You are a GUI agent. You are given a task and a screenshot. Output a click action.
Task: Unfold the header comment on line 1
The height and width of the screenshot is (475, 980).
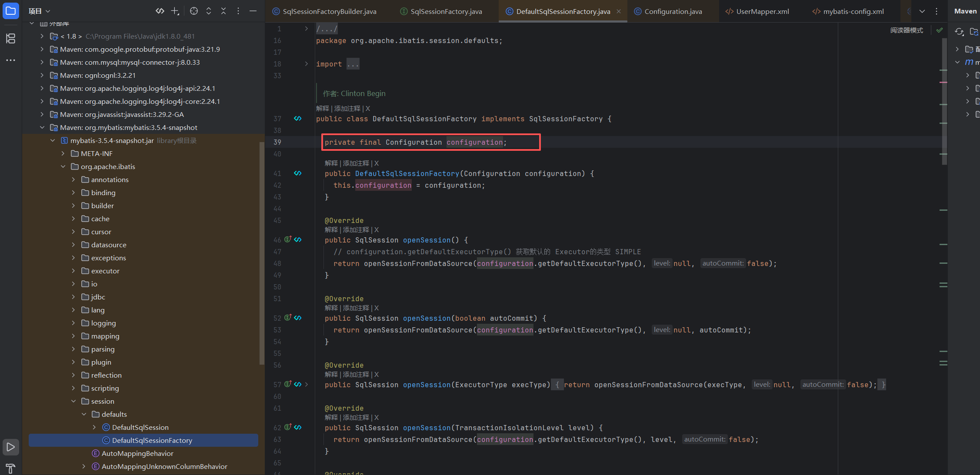pos(307,29)
